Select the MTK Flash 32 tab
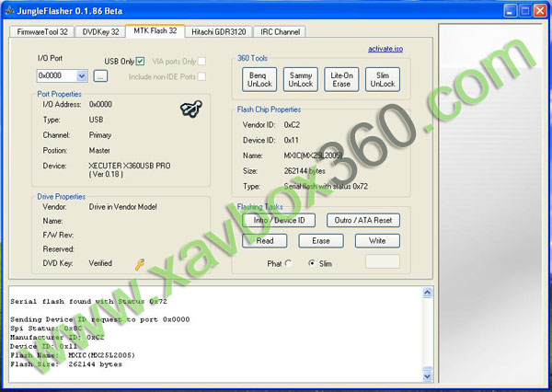552x392 pixels. pyautogui.click(x=155, y=30)
